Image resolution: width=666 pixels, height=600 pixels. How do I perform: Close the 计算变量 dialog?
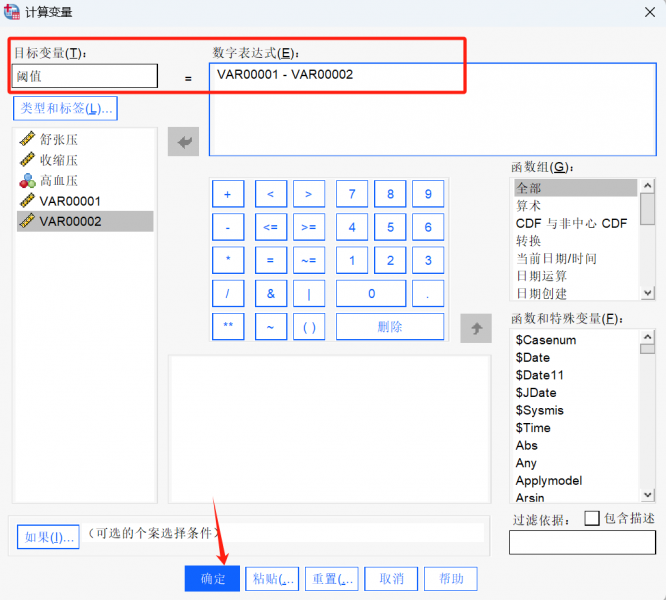[649, 12]
